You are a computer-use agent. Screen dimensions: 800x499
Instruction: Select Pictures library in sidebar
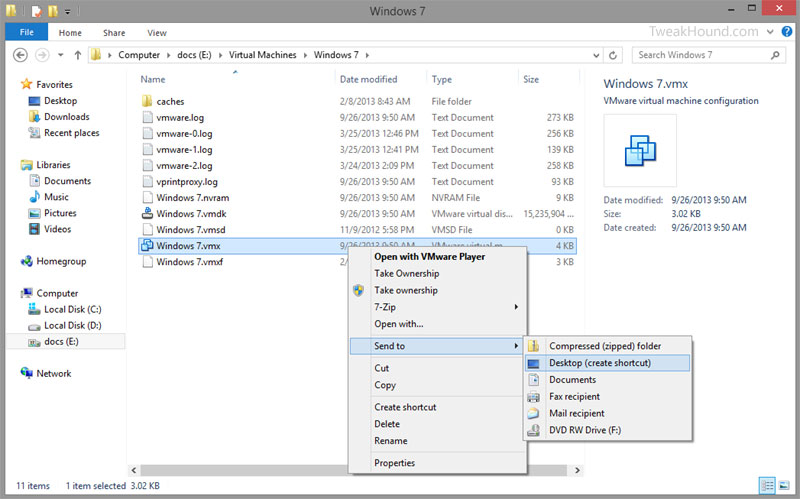tap(60, 213)
